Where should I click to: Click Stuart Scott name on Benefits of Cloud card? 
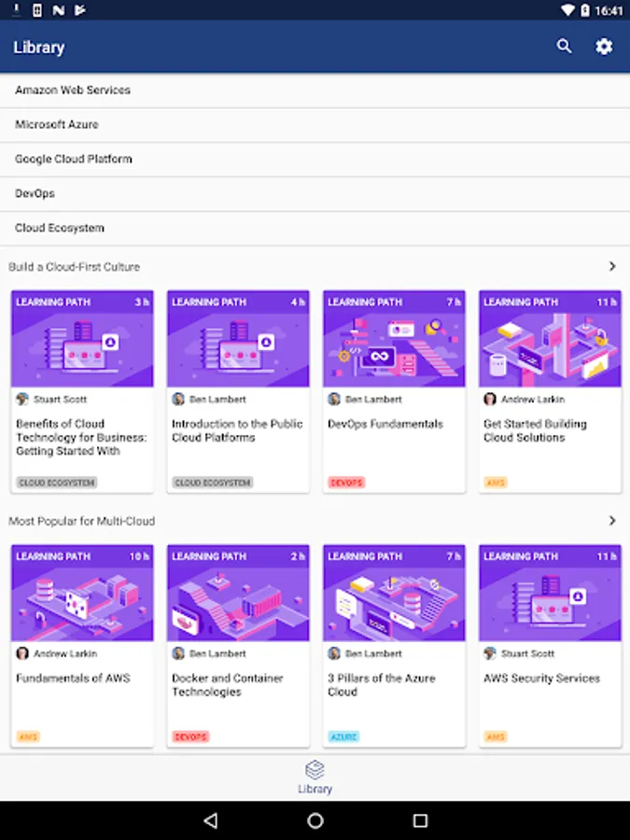pos(60,399)
